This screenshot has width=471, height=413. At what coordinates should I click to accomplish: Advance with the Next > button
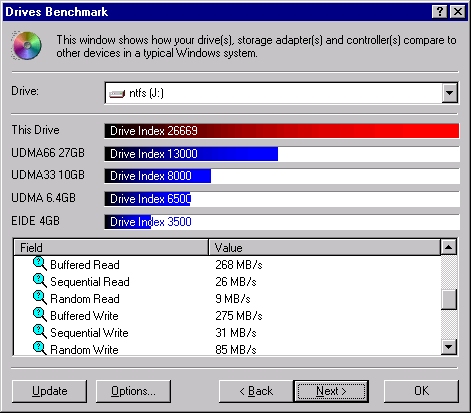[331, 391]
